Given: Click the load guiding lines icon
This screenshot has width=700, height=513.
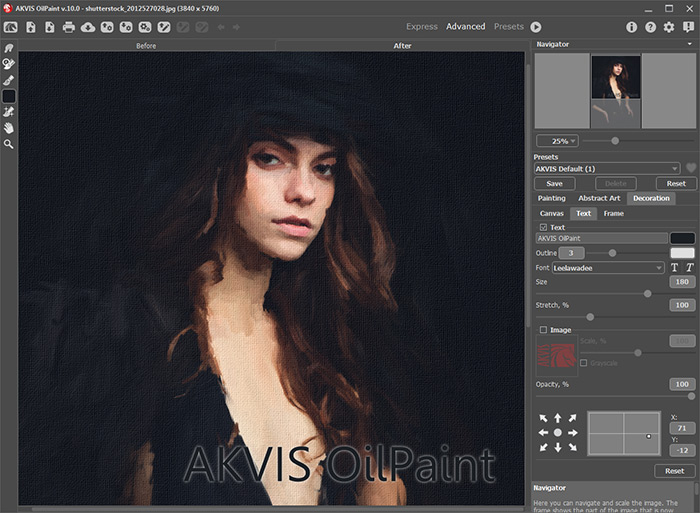Looking at the screenshot, I should point(164,27).
